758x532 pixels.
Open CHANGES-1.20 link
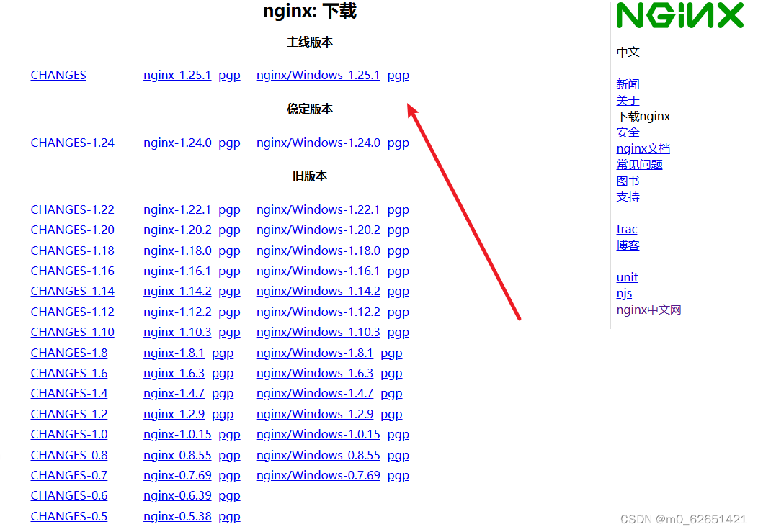point(73,230)
